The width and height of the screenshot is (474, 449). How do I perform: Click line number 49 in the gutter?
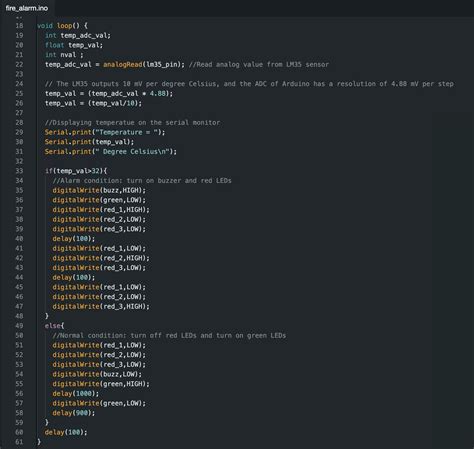coord(19,326)
